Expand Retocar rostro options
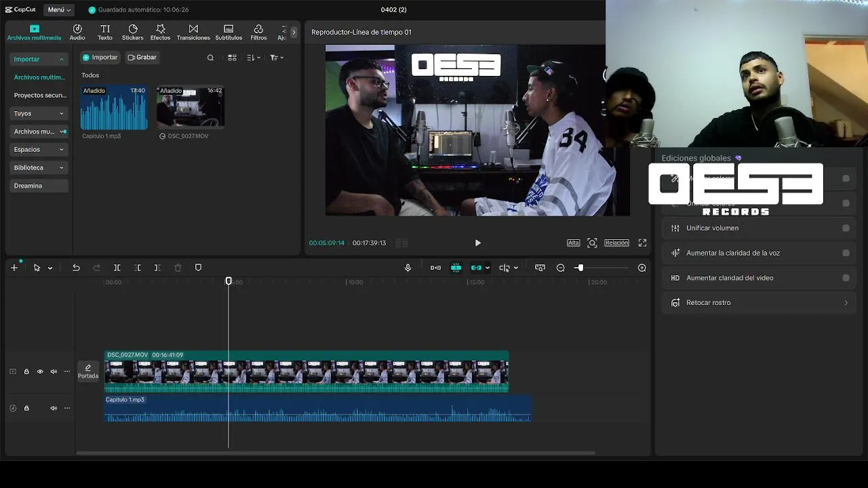 tap(846, 303)
